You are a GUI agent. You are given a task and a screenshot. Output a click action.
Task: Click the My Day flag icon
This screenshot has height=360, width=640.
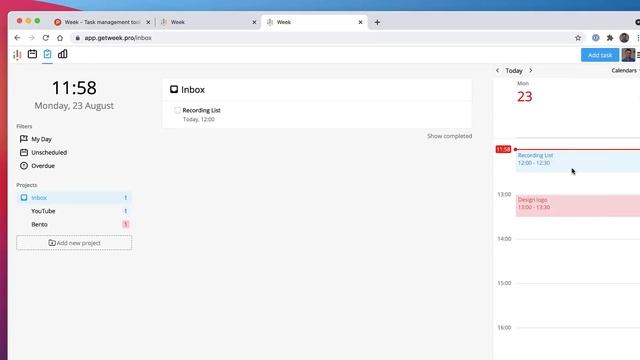(24, 139)
